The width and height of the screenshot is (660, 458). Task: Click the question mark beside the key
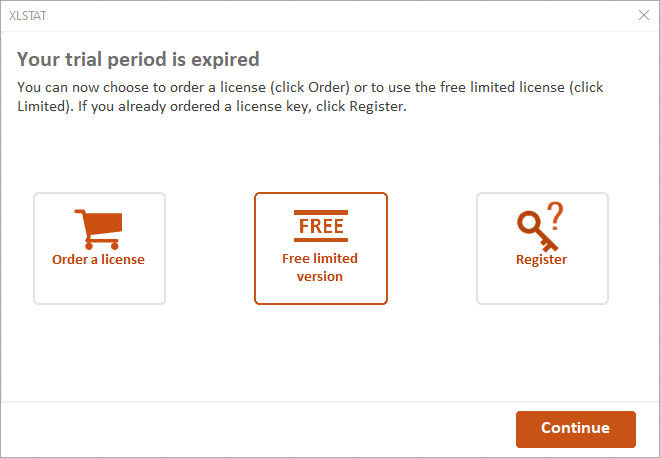[x=555, y=214]
